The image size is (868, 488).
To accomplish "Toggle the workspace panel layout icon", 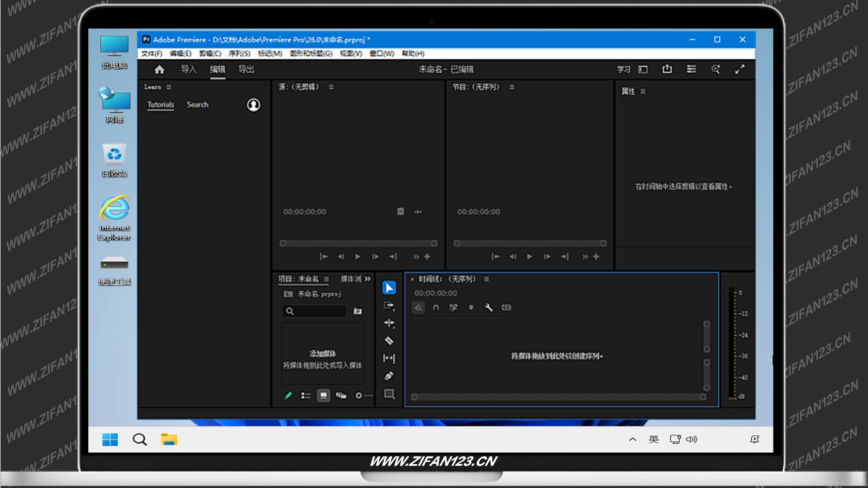I will tap(643, 69).
